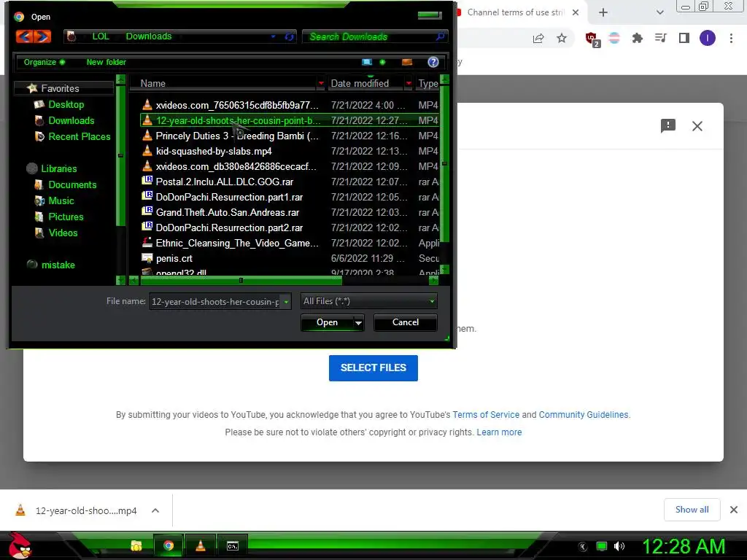The image size is (747, 560).
Task: Close the YouTube upload dialog
Action: point(697,125)
